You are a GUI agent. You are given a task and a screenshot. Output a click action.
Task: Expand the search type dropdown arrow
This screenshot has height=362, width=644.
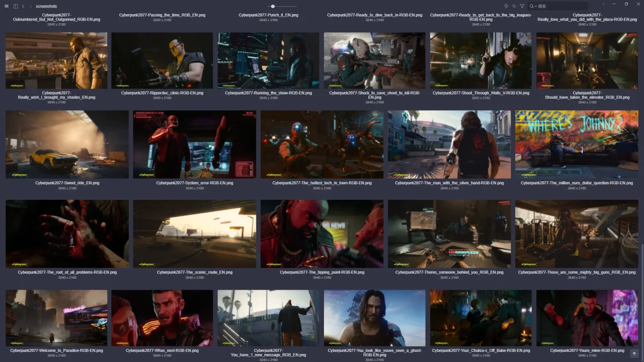535,6
